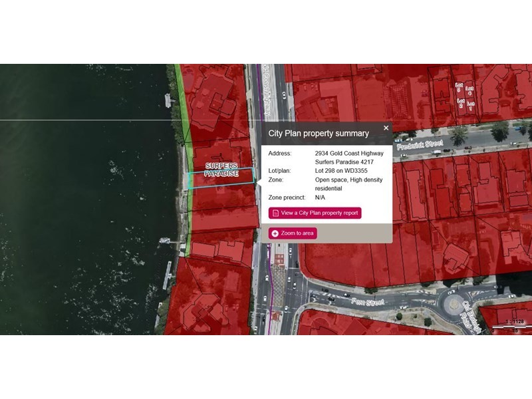Select the Lot 2 parcel label
This screenshot has height=399, width=532.
[461, 103]
